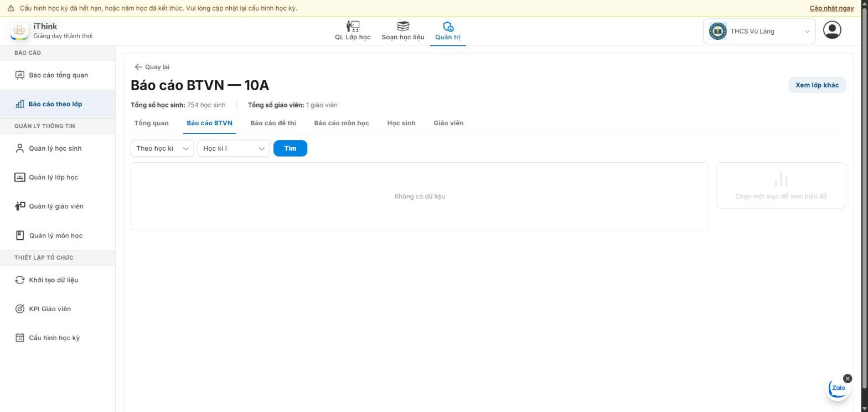This screenshot has height=412, width=868.
Task: Open Zalo chat widget
Action: pos(838,388)
